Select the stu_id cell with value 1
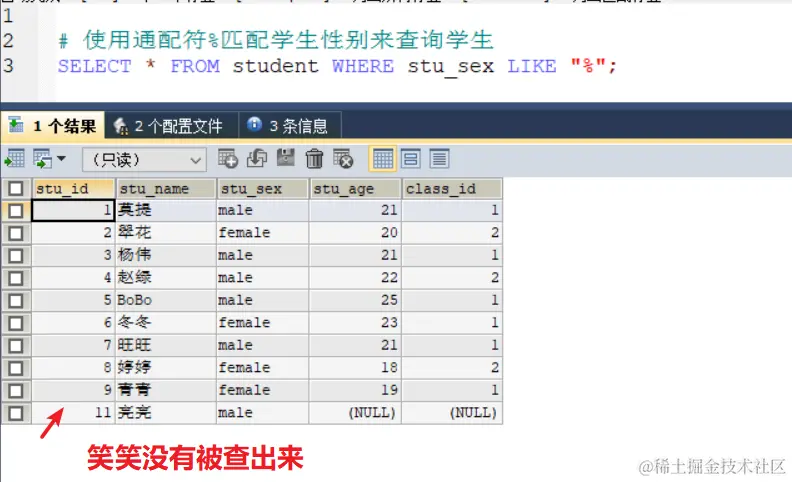 coord(74,210)
